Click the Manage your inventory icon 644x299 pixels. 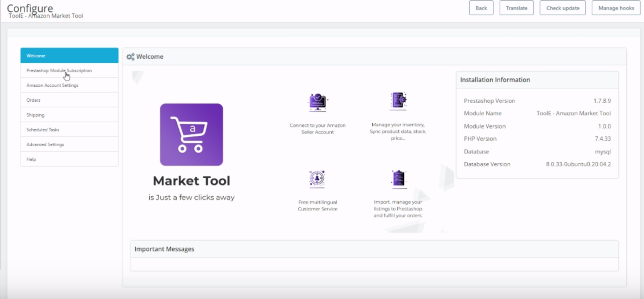tap(398, 101)
